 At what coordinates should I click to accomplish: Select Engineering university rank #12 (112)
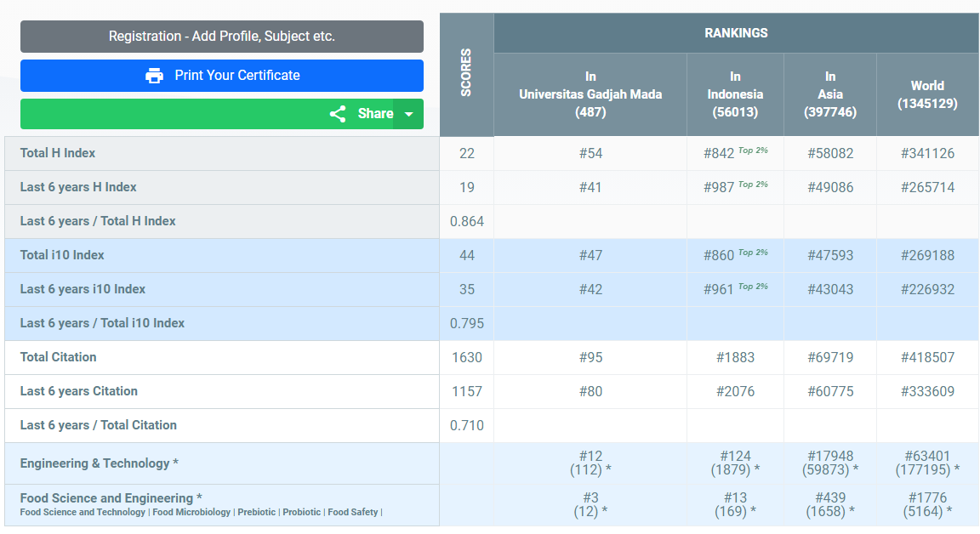coord(590,463)
